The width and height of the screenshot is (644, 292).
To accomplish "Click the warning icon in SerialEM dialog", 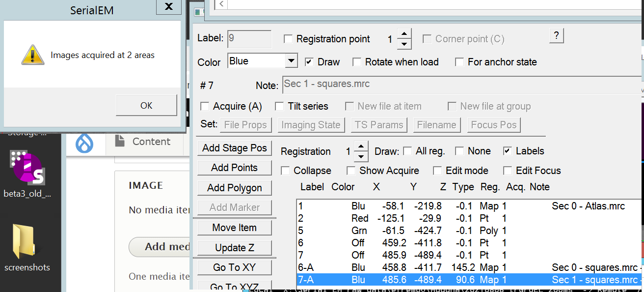I will pyautogui.click(x=33, y=55).
